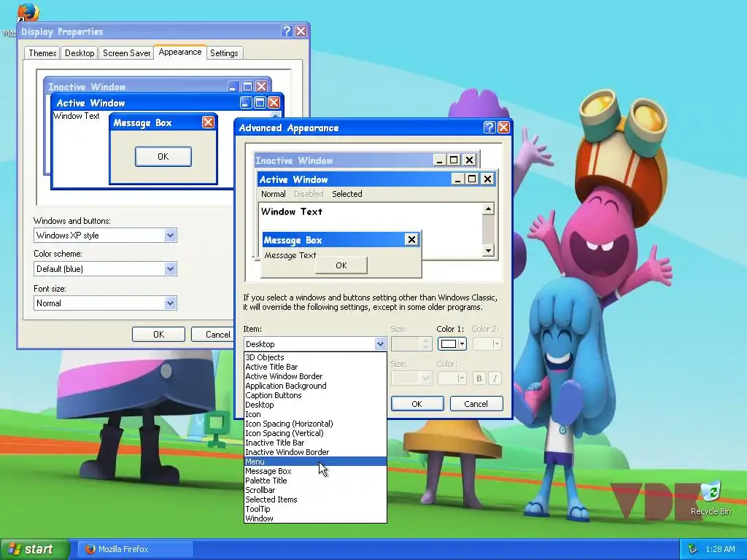
Task: Select Menu in the Item dropdown list
Action: pyautogui.click(x=315, y=462)
